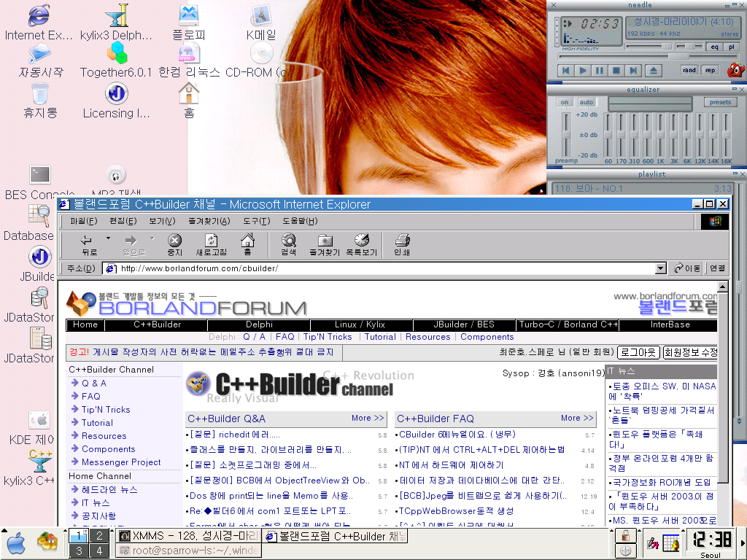The height and width of the screenshot is (560, 747).
Task: Open the K메일 desktop icon
Action: [261, 21]
